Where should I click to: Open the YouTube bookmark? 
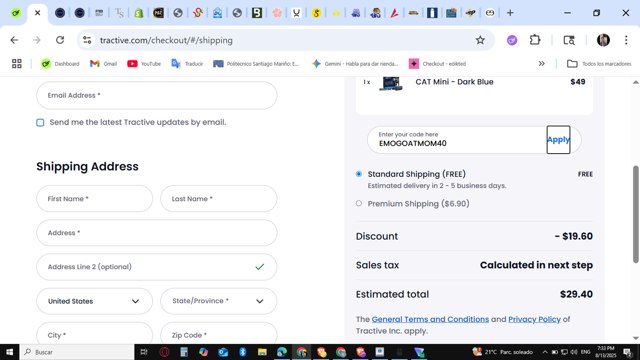pyautogui.click(x=144, y=64)
